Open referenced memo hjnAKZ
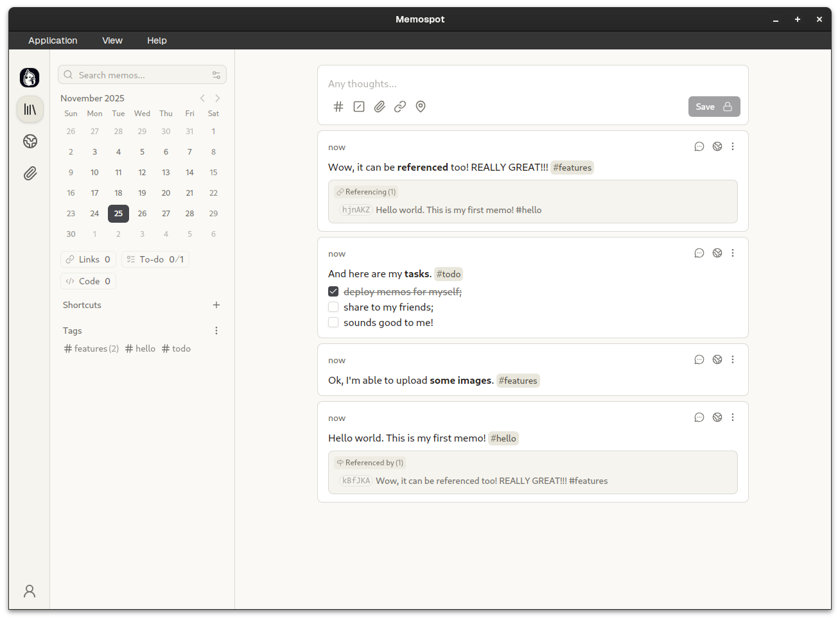Screen dimensions: 840x620 coord(441,210)
